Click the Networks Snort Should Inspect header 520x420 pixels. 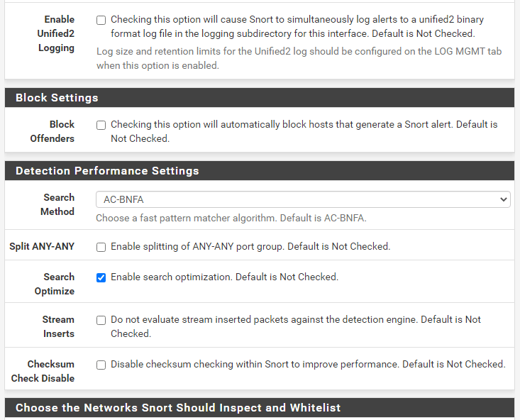[x=178, y=408]
